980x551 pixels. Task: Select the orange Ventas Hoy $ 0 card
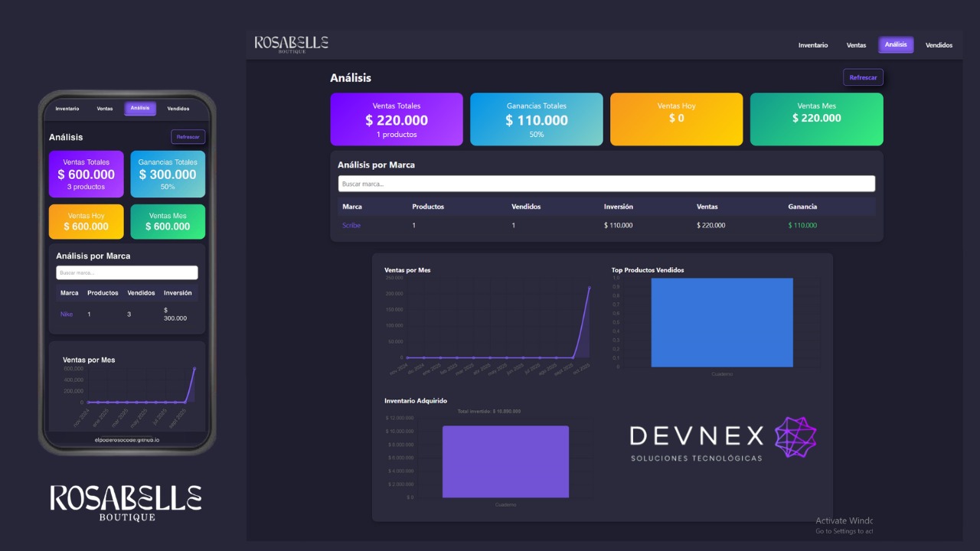point(677,119)
